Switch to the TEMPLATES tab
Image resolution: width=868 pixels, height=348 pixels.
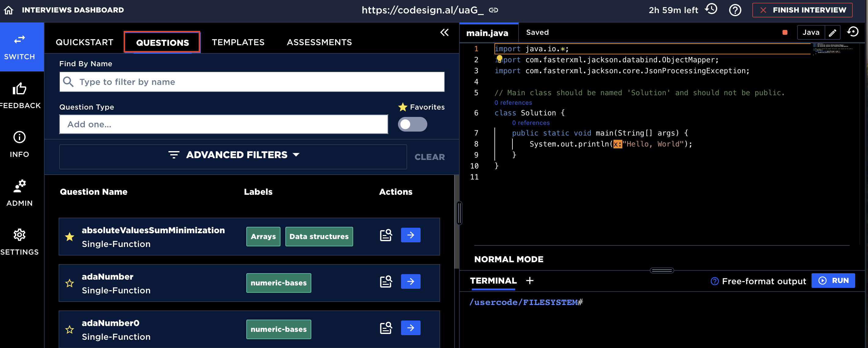(238, 42)
